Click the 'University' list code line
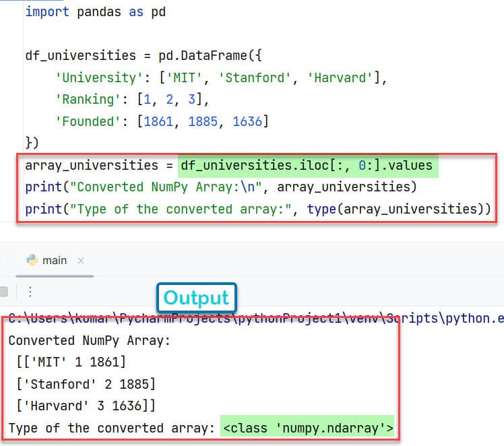 point(221,77)
